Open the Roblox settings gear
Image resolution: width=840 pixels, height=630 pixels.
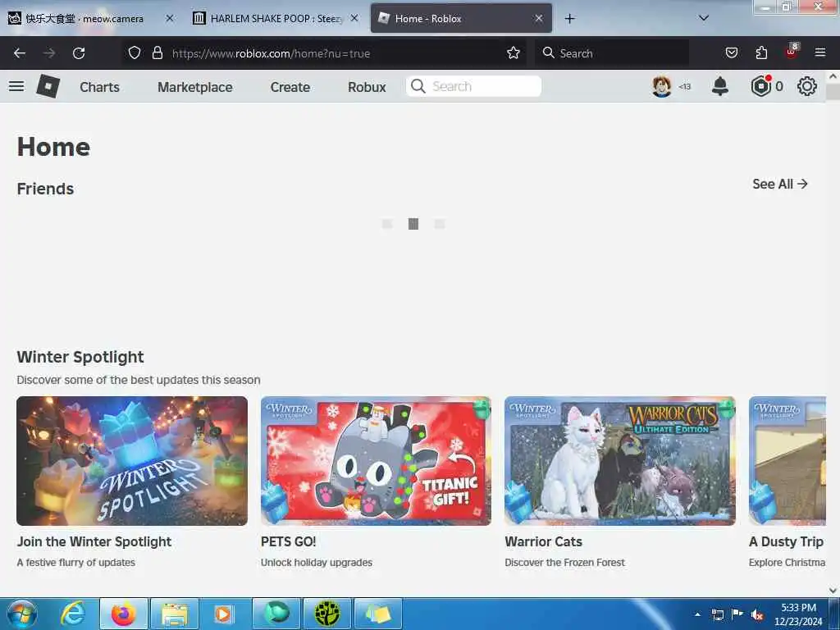[x=807, y=86]
